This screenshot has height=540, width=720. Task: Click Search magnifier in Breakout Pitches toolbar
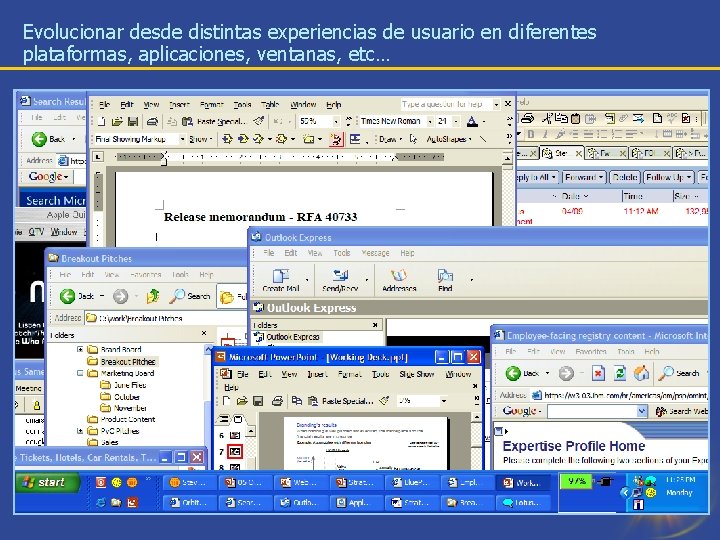177,296
